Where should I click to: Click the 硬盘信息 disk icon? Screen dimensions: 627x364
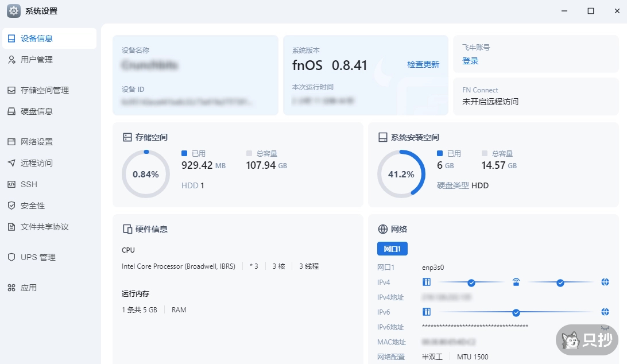coord(11,111)
